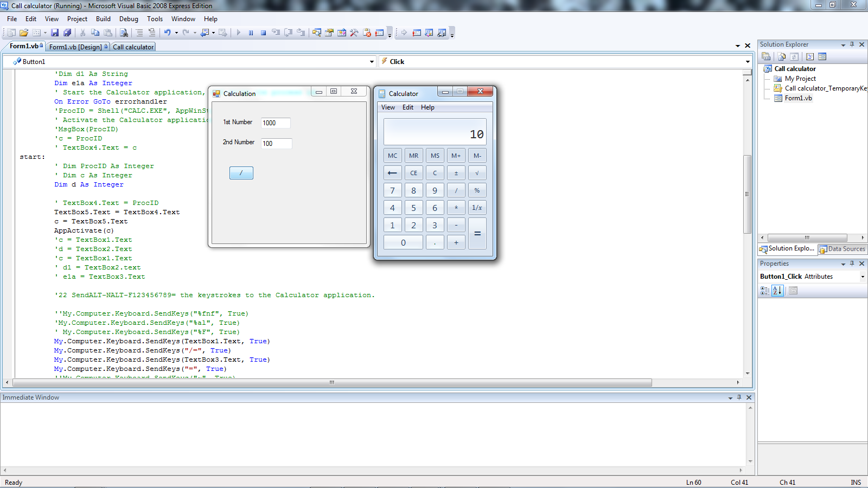Open the active files dropdown beside document tabs
This screenshot has height=488, width=868.
coord(738,46)
